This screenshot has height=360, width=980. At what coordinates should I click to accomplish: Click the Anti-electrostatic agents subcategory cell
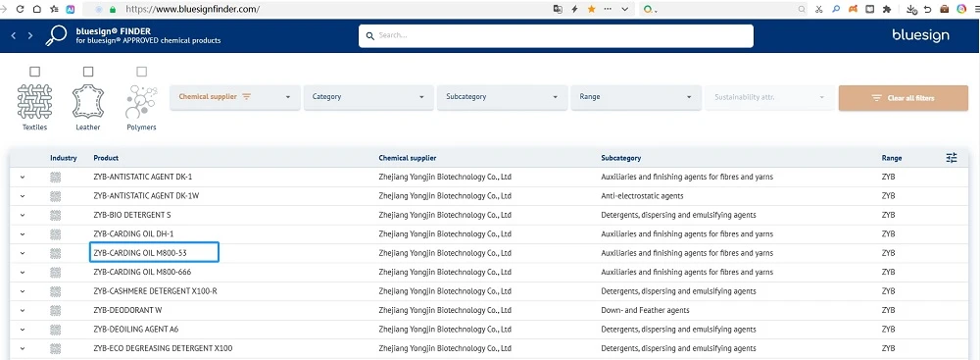(642, 196)
